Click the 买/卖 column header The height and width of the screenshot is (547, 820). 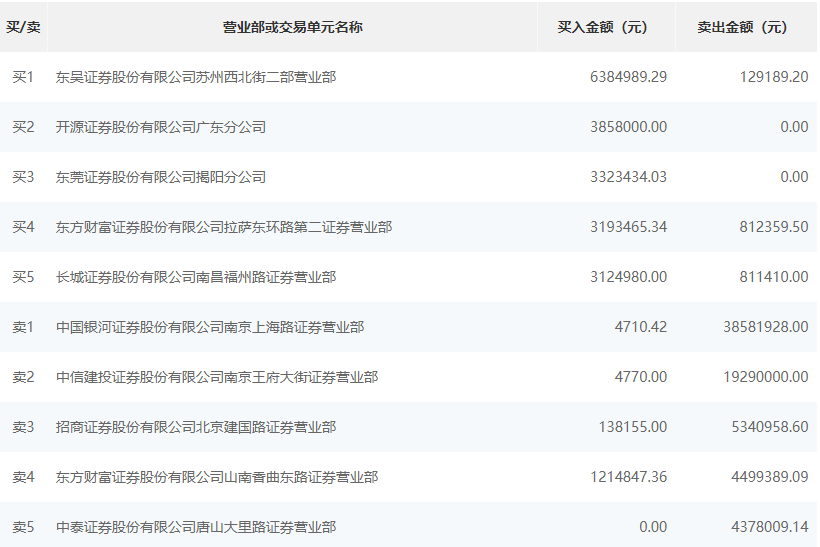pyautogui.click(x=23, y=27)
